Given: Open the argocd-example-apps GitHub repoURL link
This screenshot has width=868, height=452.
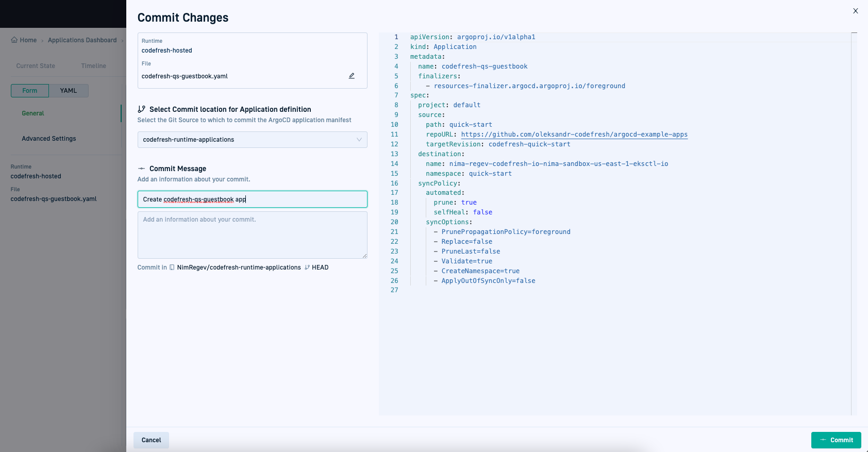Looking at the screenshot, I should point(574,135).
